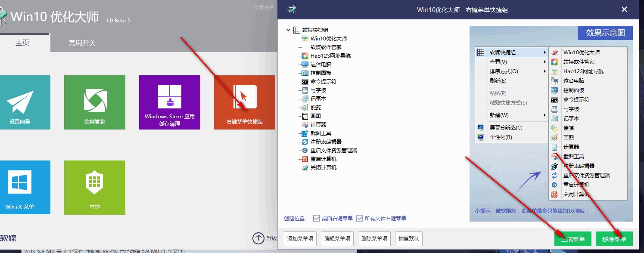
Task: Open the 软件管家 green tile
Action: [95, 102]
